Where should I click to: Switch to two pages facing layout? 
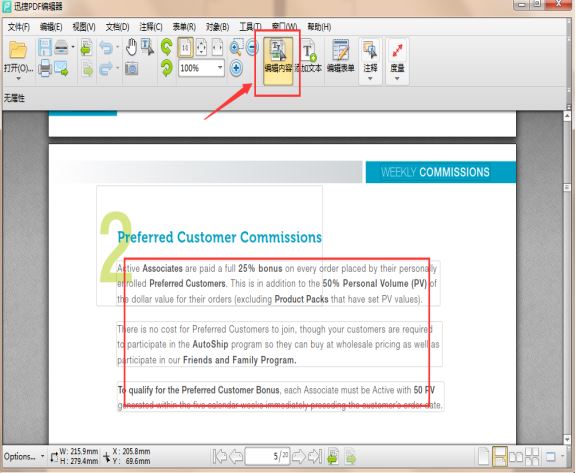(516, 457)
